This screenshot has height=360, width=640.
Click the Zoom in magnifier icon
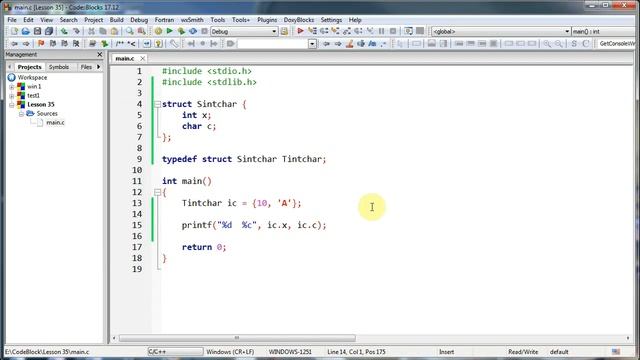[547, 44]
